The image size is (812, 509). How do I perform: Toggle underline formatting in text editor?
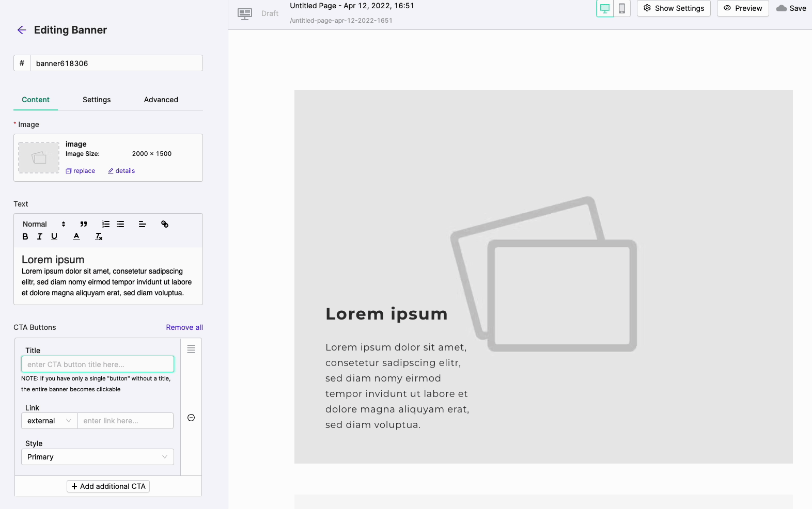(54, 236)
